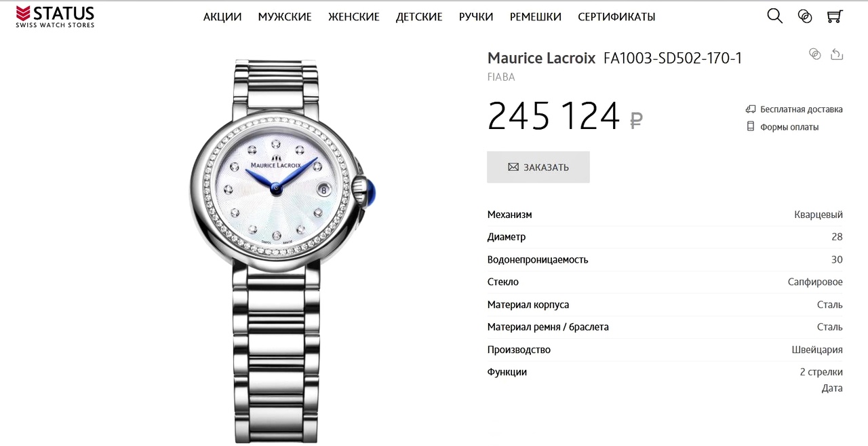Open the compare list icon in header
This screenshot has height=446, width=868.
click(x=805, y=16)
